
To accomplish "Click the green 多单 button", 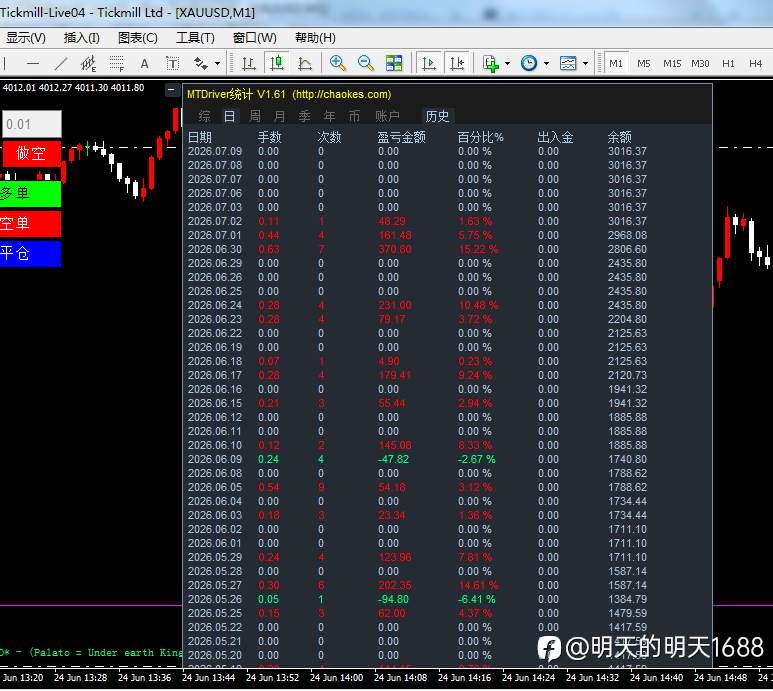I will [x=30, y=193].
